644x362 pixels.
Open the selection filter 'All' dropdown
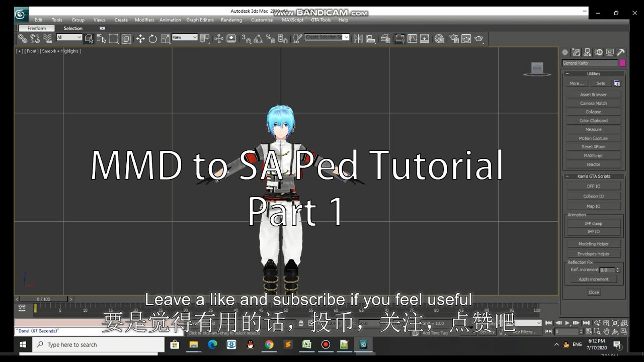[x=69, y=37]
